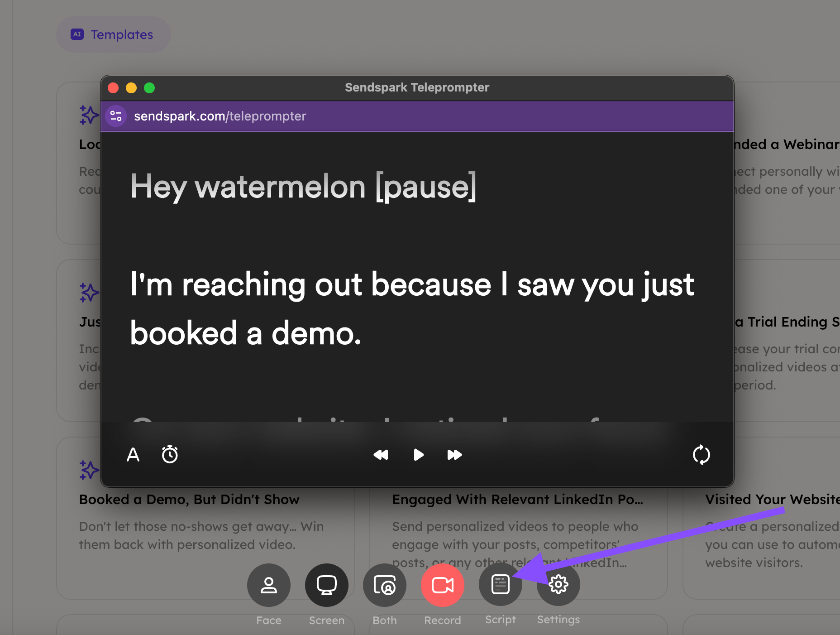Viewport: 840px width, 635px height.
Task: Open the font size 'A' control
Action: (x=133, y=454)
